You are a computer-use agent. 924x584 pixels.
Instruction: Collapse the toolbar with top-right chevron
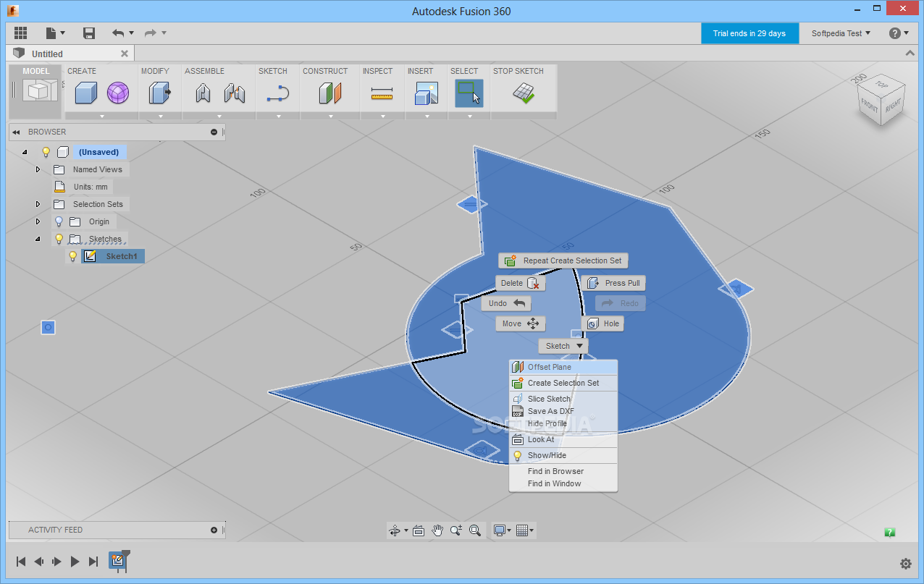pyautogui.click(x=910, y=54)
